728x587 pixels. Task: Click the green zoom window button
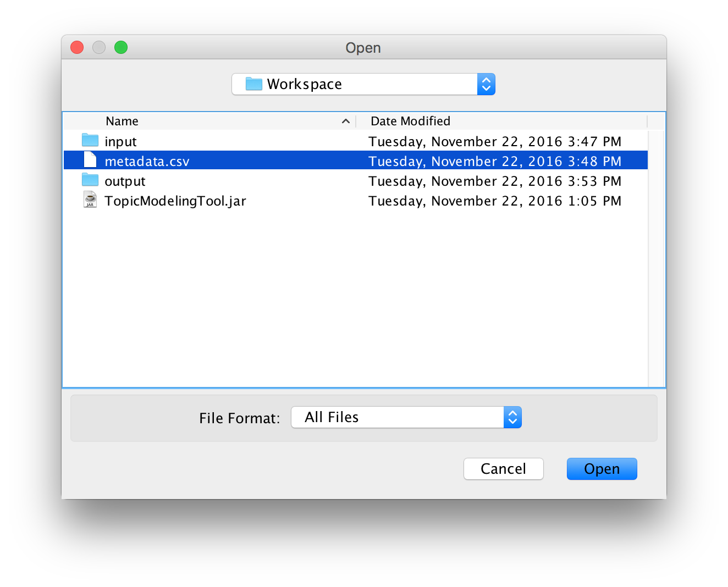(x=121, y=48)
